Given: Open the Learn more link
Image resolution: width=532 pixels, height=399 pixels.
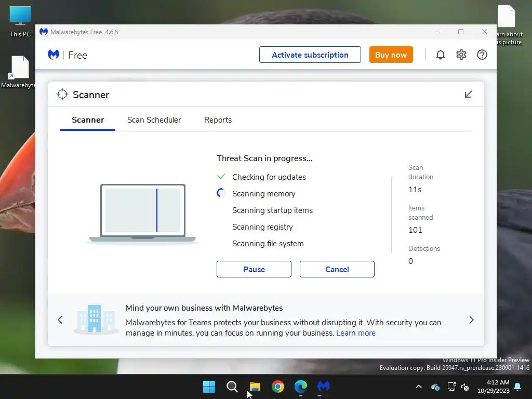Looking at the screenshot, I should pyautogui.click(x=355, y=333).
